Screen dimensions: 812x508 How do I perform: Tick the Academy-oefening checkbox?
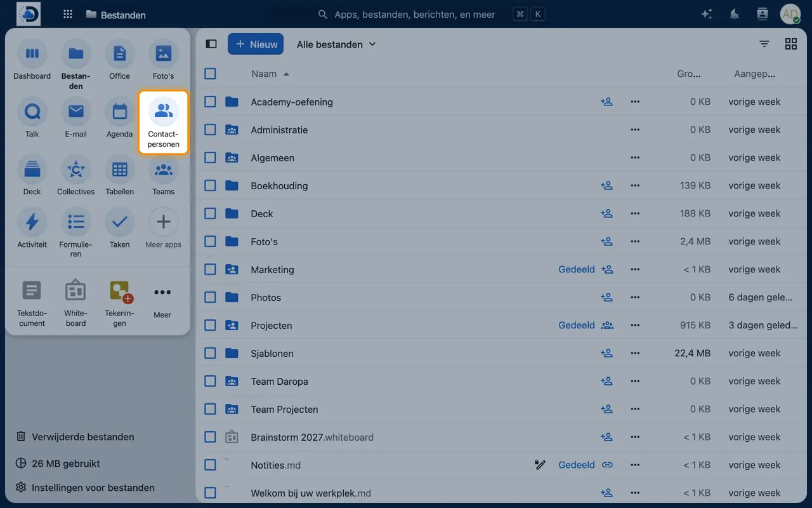(211, 102)
